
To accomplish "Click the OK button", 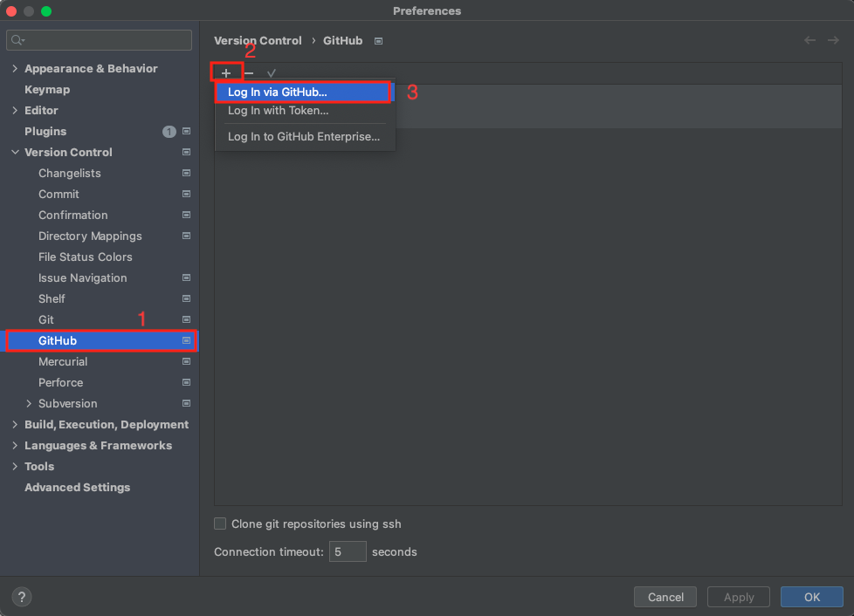I will click(811, 597).
